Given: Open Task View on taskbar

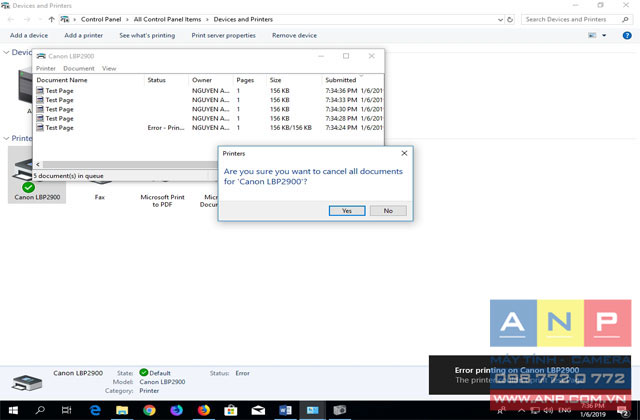Looking at the screenshot, I should (x=67, y=410).
